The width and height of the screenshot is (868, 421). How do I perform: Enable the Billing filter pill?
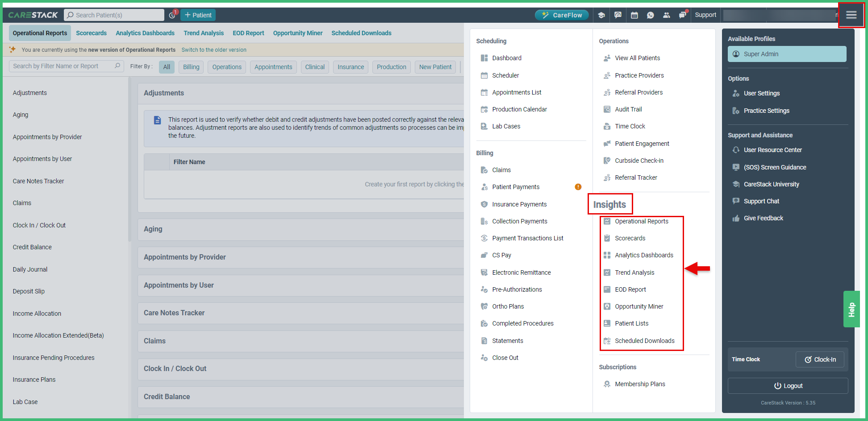point(191,66)
